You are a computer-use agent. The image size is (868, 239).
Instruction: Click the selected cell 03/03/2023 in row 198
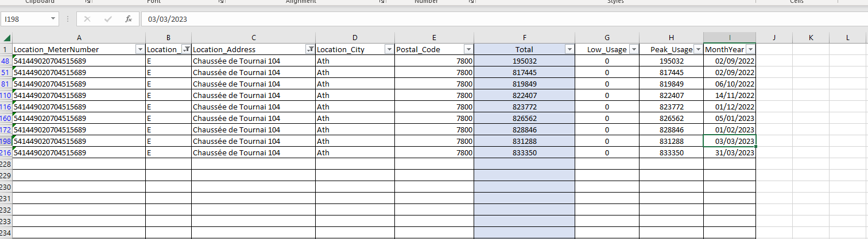click(x=730, y=141)
